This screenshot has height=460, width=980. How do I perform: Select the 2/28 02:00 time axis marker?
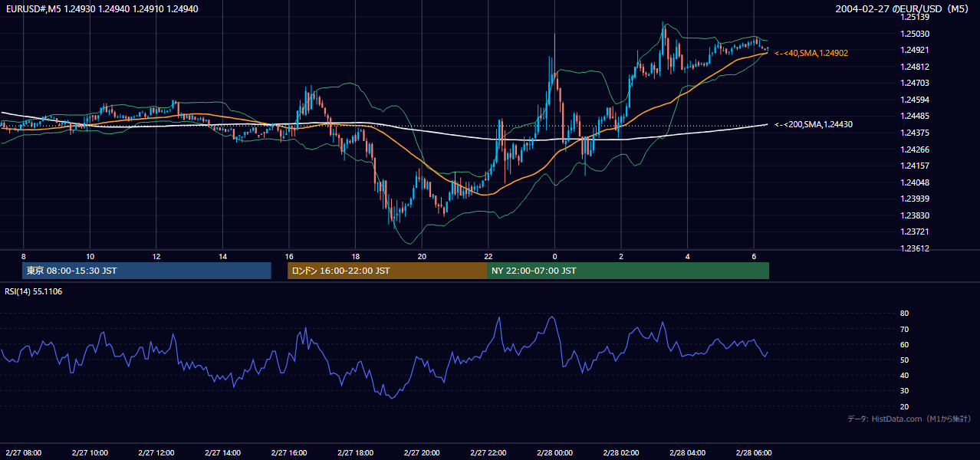tap(621, 453)
